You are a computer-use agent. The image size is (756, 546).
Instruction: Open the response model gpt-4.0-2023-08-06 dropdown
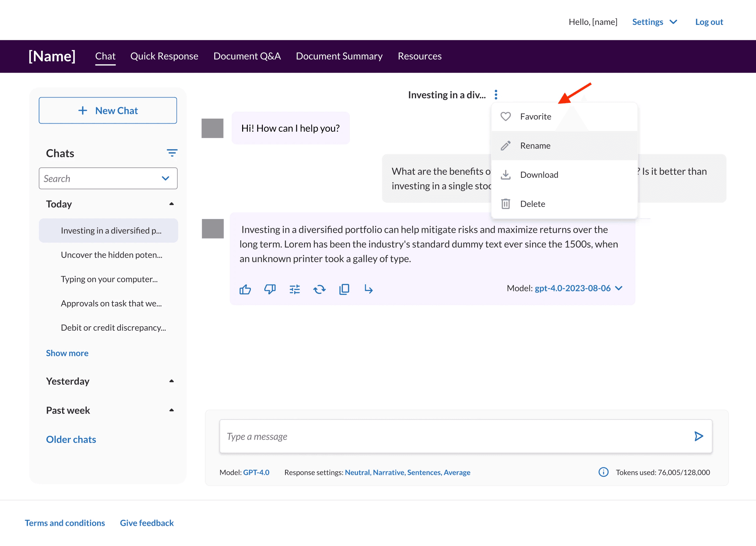coord(578,288)
